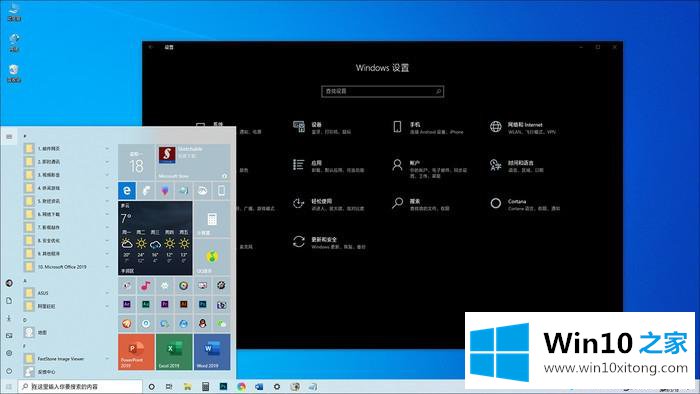Open Settings gear on the taskbar

[x=277, y=386]
